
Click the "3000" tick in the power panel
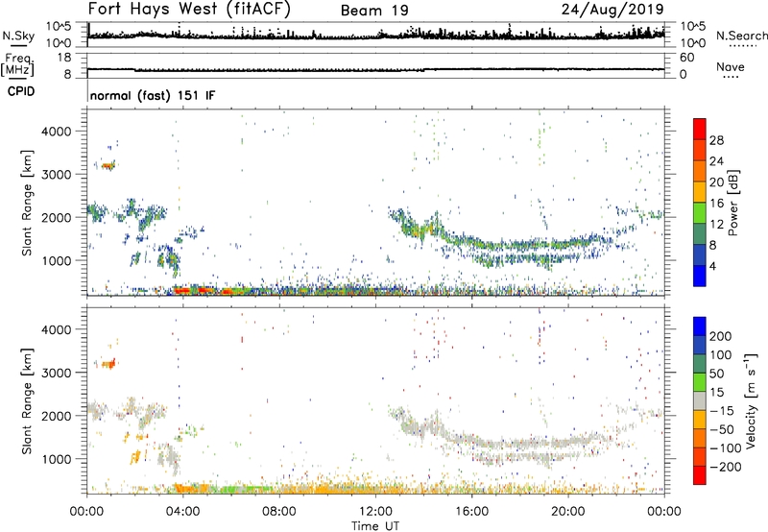pos(57,175)
